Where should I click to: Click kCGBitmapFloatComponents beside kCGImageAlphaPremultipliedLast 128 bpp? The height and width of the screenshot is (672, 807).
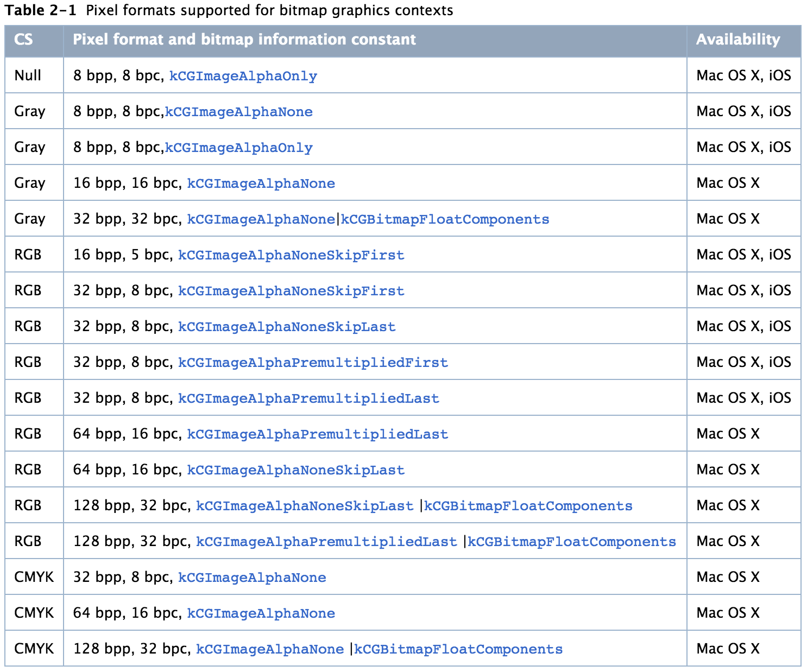click(572, 542)
